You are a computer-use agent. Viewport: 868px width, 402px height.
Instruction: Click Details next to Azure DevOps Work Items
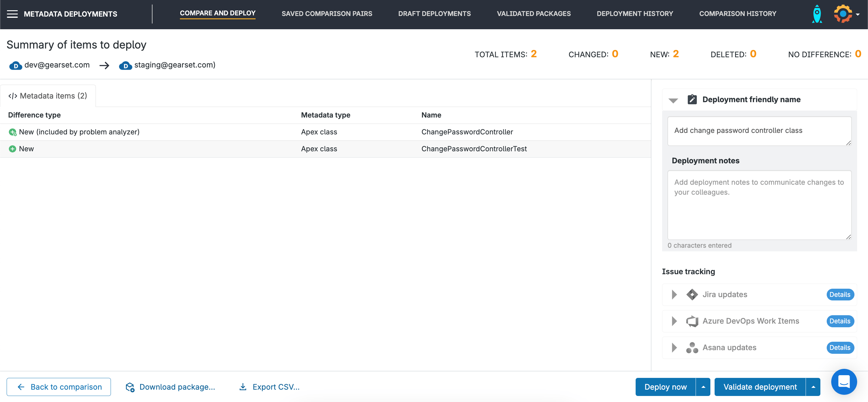coord(840,321)
